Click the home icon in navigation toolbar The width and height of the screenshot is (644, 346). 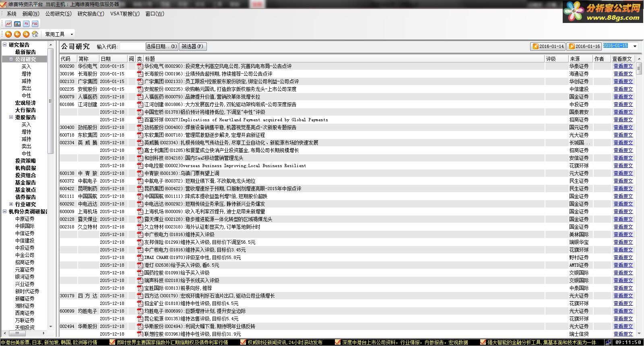(x=35, y=34)
